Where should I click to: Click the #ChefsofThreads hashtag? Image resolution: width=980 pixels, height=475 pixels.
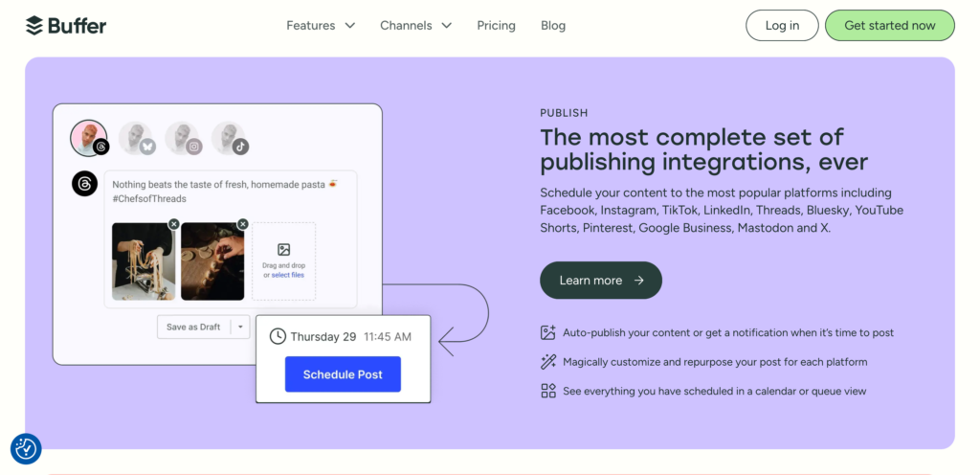click(149, 199)
